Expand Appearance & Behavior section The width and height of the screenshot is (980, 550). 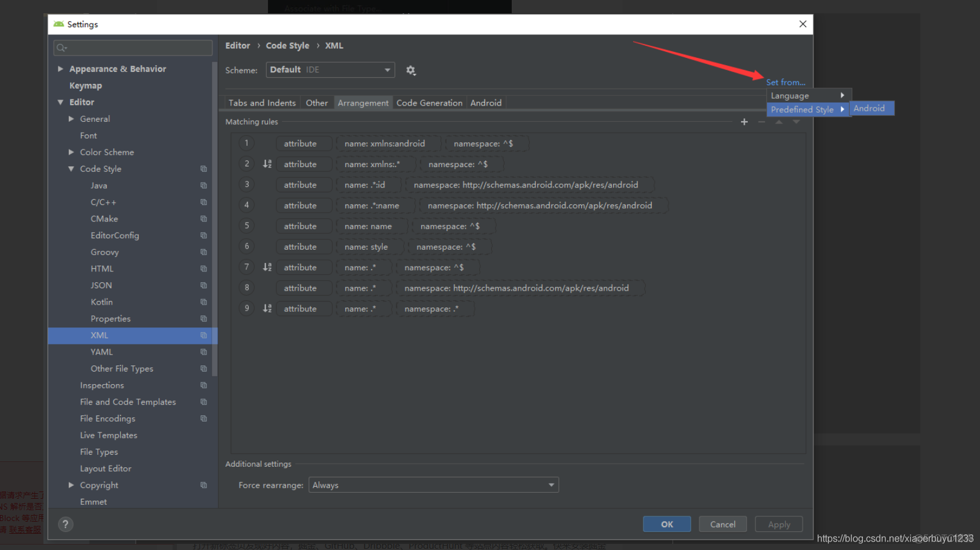[x=60, y=69]
